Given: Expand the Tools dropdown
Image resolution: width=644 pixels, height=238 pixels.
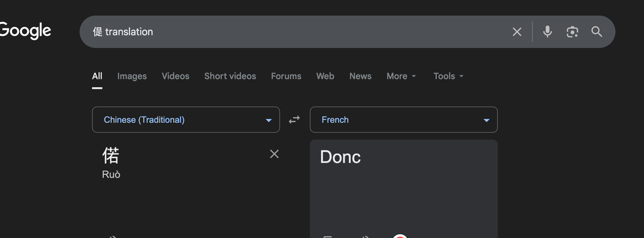Looking at the screenshot, I should tap(448, 76).
